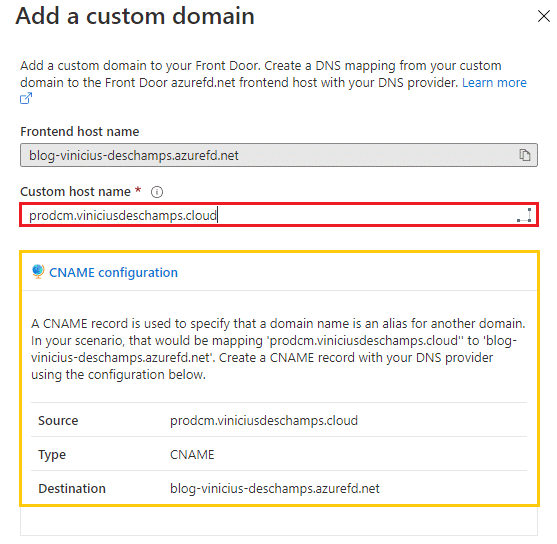Select the Source value prodcm.viniciusdeschamps.cloud
Image resolution: width=557 pixels, height=544 pixels.
(x=264, y=421)
